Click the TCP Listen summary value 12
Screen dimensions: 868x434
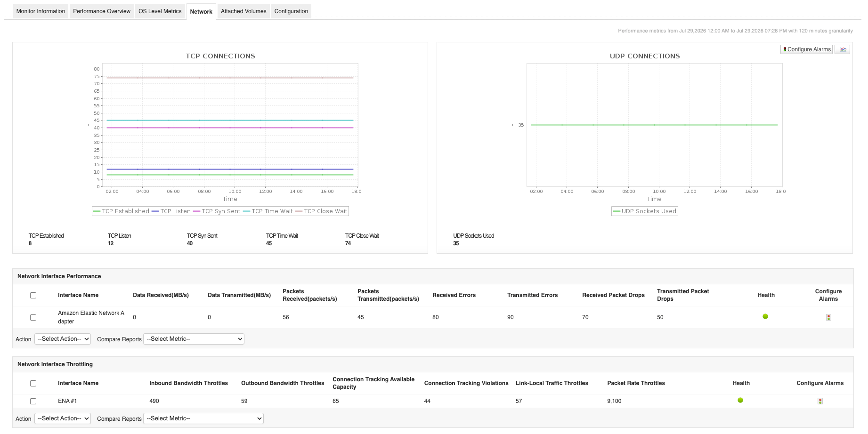click(111, 243)
